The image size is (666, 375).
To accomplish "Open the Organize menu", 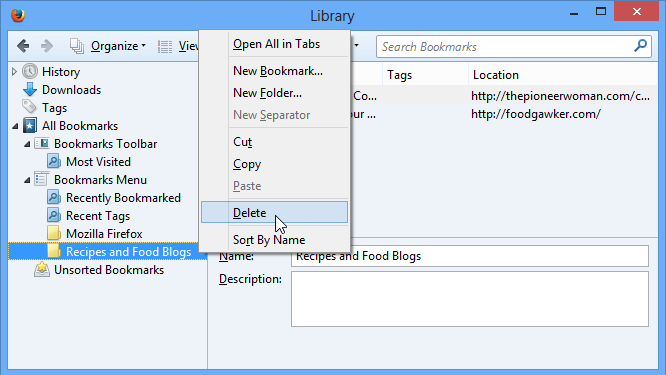I will (x=118, y=46).
